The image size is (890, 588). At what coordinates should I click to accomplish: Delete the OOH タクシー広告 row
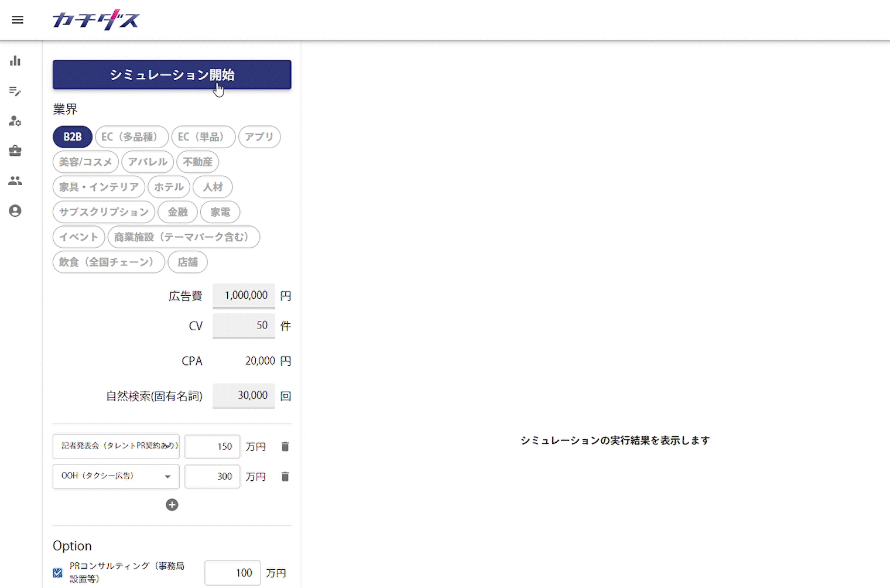[285, 477]
